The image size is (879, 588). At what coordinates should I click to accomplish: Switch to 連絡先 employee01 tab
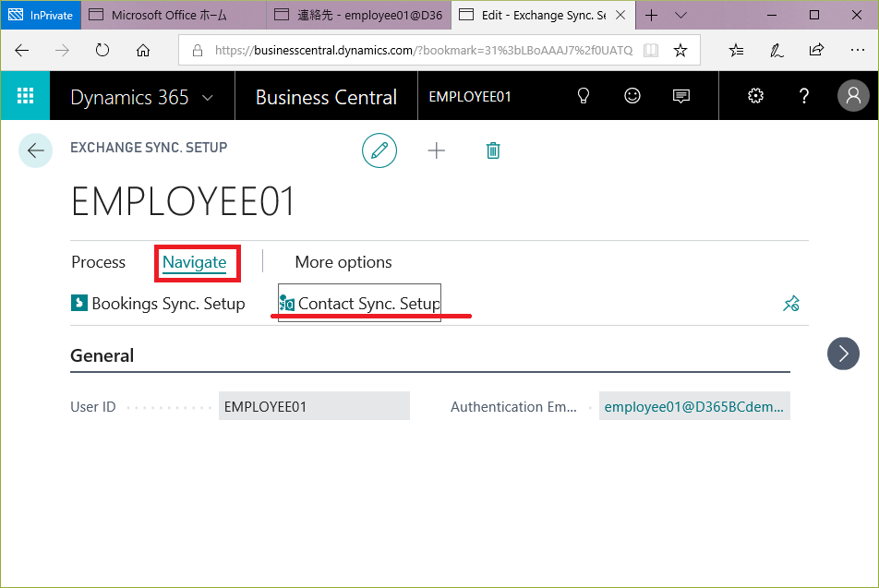(x=359, y=15)
